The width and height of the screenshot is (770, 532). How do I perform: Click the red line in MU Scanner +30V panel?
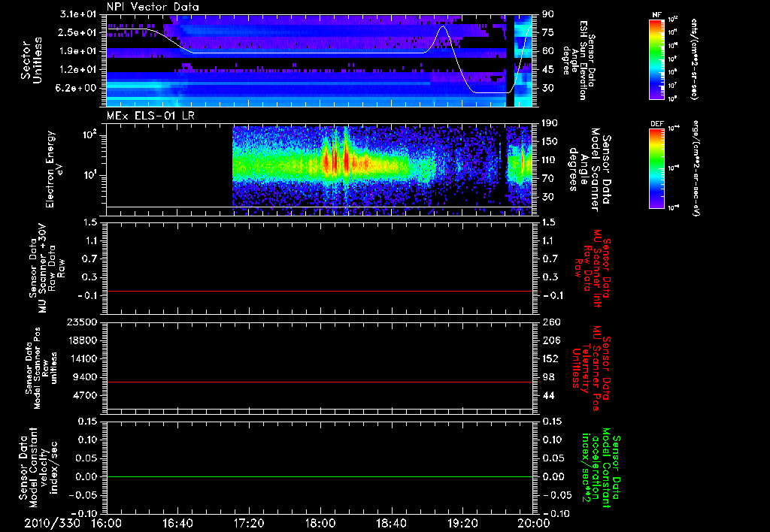coord(320,291)
